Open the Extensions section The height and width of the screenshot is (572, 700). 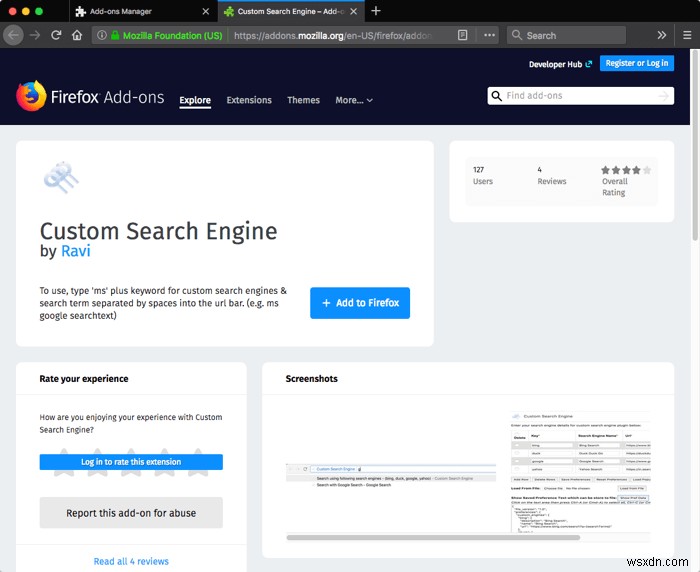click(249, 100)
